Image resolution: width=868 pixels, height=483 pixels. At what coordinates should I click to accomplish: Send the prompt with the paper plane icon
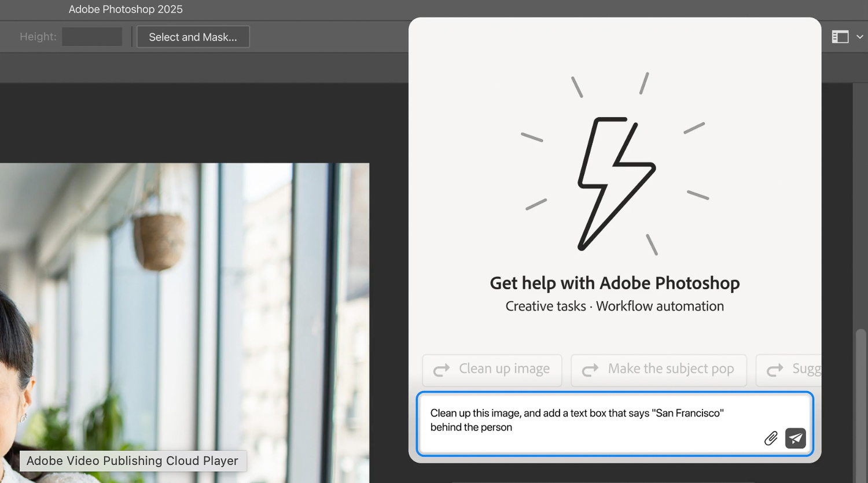coord(796,438)
